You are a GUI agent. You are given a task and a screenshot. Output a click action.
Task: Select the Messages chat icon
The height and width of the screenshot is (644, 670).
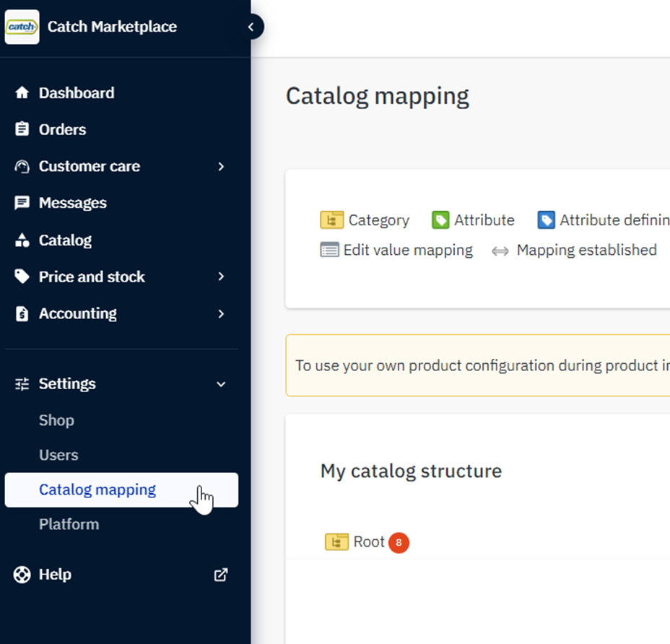point(22,203)
